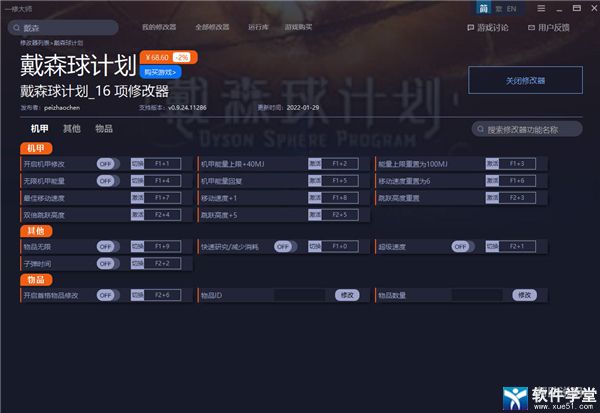Click the F1+3 hotkey field
The image size is (600, 413).
pos(517,164)
